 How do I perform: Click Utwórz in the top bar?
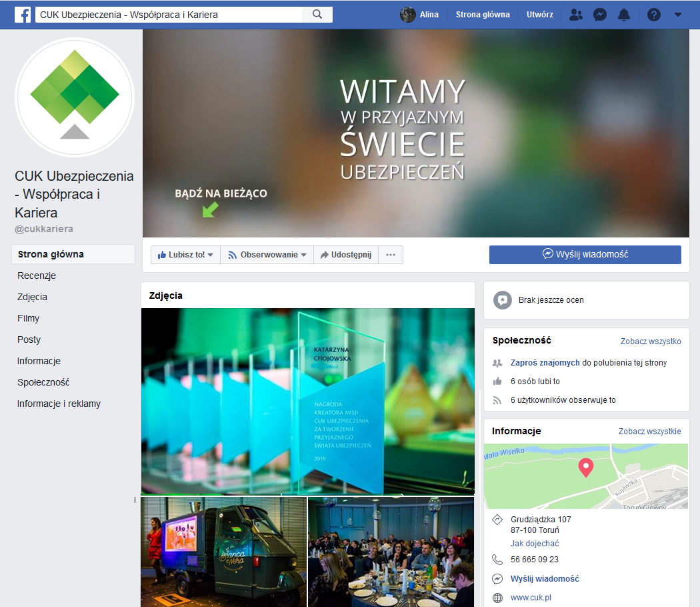(540, 15)
